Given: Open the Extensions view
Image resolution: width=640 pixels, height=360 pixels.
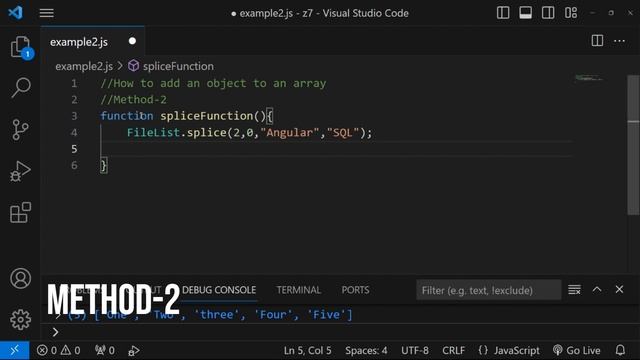Looking at the screenshot, I should click(20, 212).
